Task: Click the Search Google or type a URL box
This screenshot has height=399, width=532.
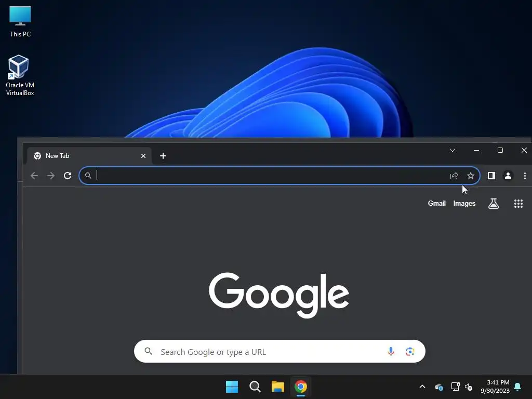Action: pos(280,352)
